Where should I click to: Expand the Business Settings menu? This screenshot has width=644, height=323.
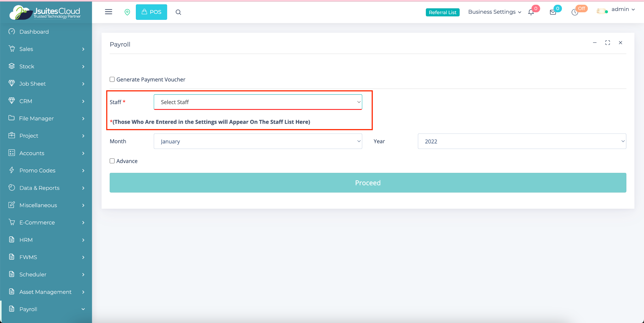click(x=495, y=12)
